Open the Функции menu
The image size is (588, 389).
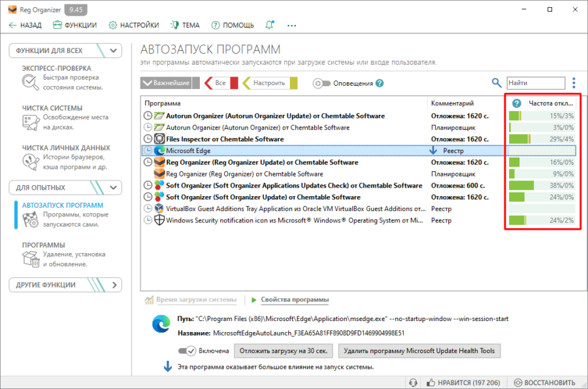[x=74, y=25]
